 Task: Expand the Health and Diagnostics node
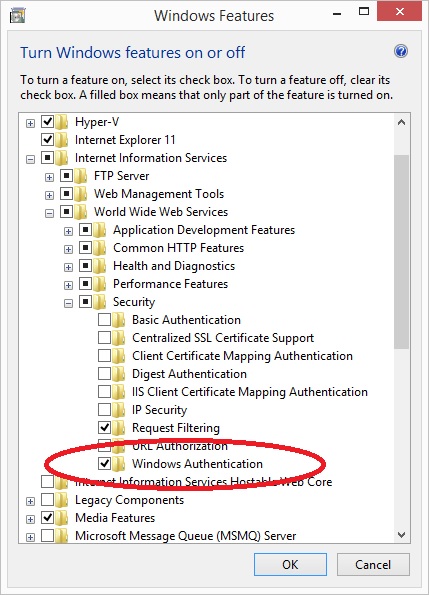click(x=68, y=268)
